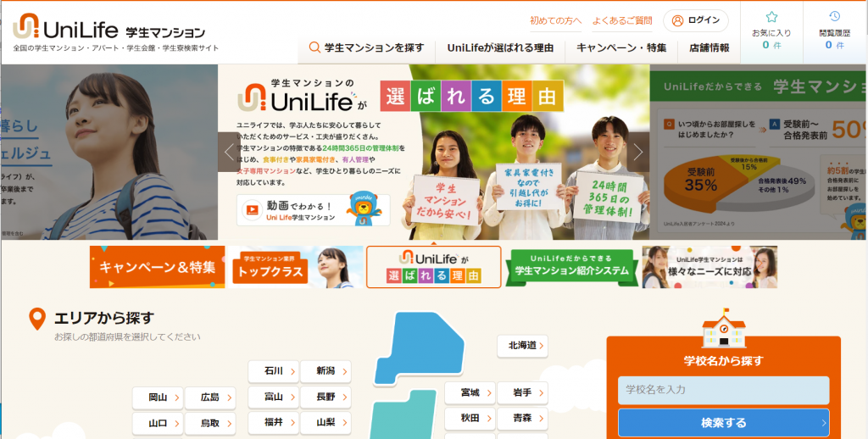The width and height of the screenshot is (868, 439).
Task: Select the 学生マンション紹介システム banner thumbnail
Action: tap(572, 267)
